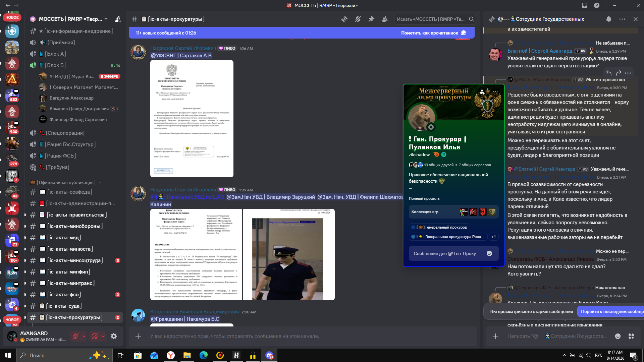Open the Коллекция игр section

(x=453, y=212)
